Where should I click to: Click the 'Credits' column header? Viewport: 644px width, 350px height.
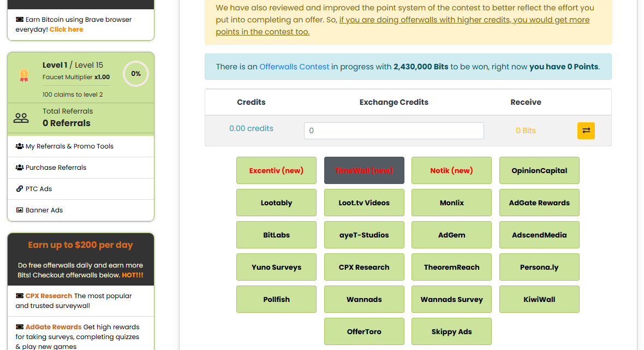251,102
